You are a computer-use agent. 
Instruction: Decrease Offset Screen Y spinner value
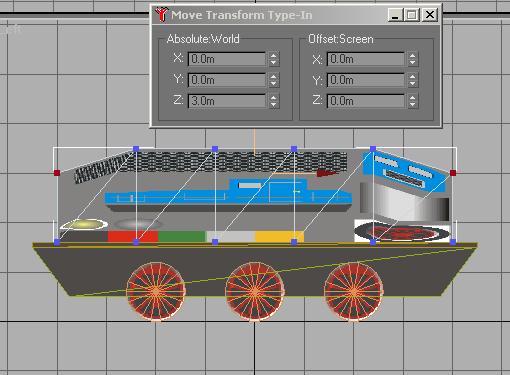(412, 83)
